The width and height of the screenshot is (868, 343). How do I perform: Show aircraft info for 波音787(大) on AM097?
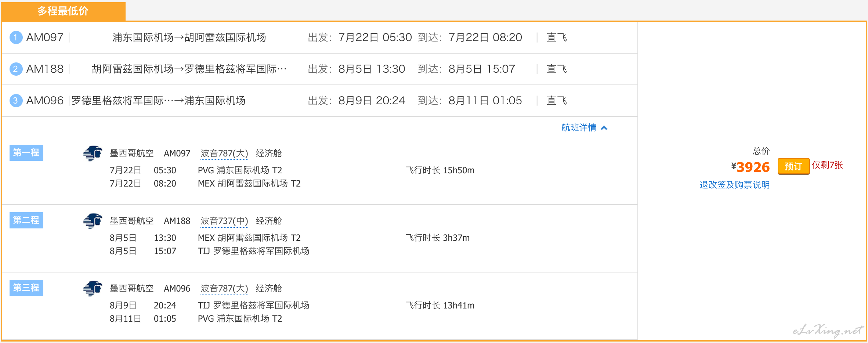(224, 154)
